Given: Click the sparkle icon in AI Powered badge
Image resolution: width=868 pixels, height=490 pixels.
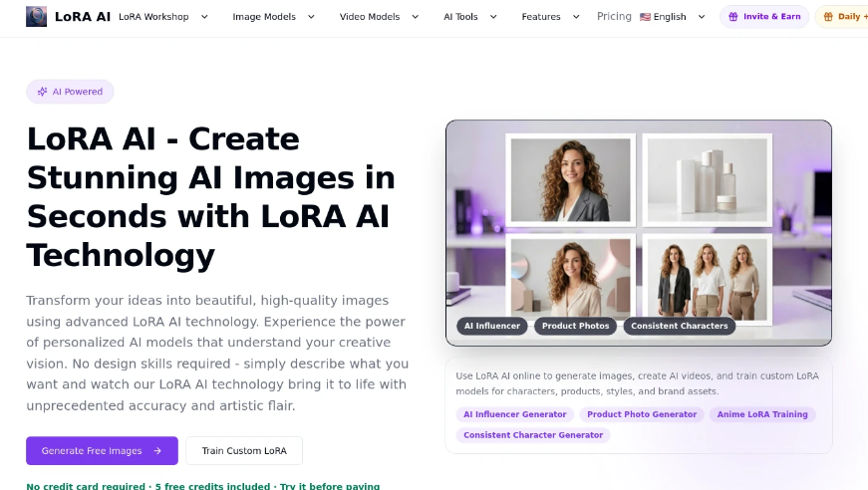Looking at the screenshot, I should pyautogui.click(x=42, y=92).
